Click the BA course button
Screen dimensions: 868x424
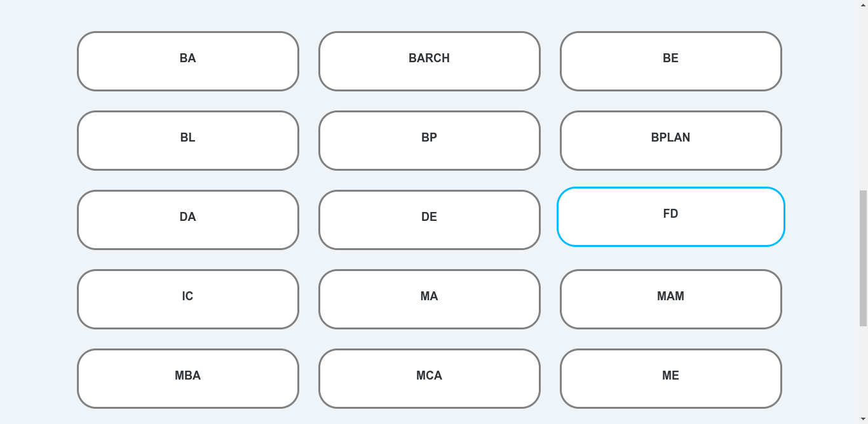click(188, 61)
